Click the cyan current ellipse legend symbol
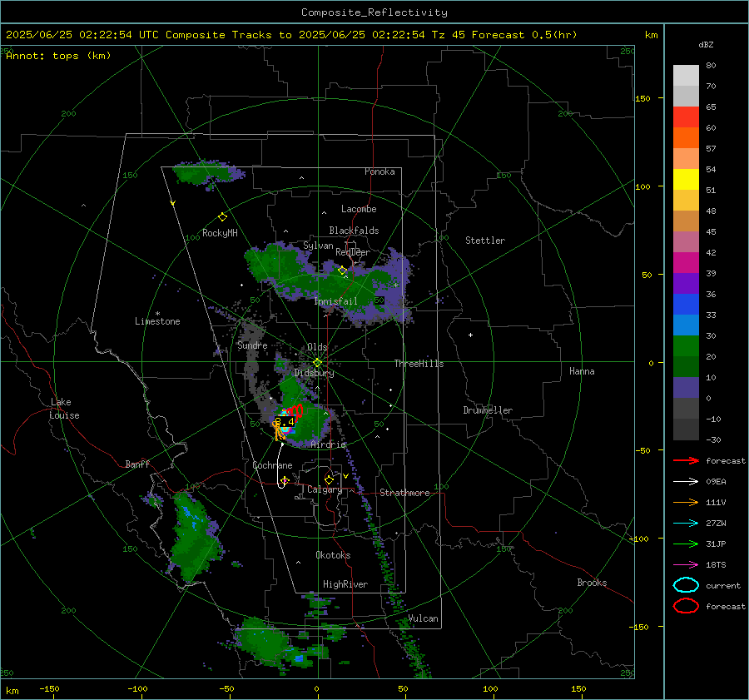This screenshot has width=749, height=700. (x=686, y=585)
